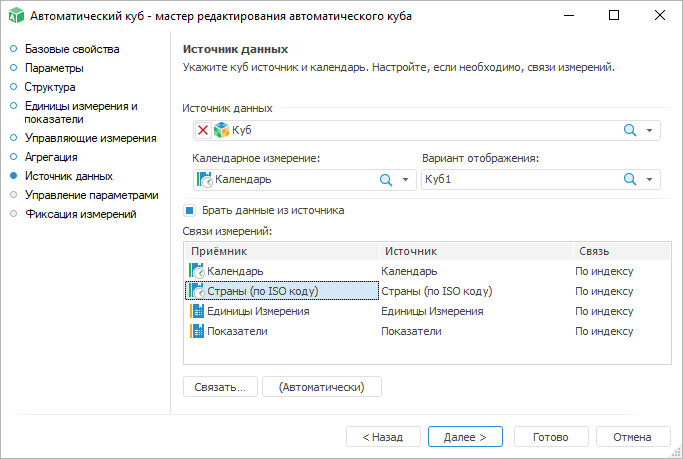Viewport: 683px width, 459px height.
Task: Expand the Вариант отображения dropdown arrow
Action: pos(650,180)
